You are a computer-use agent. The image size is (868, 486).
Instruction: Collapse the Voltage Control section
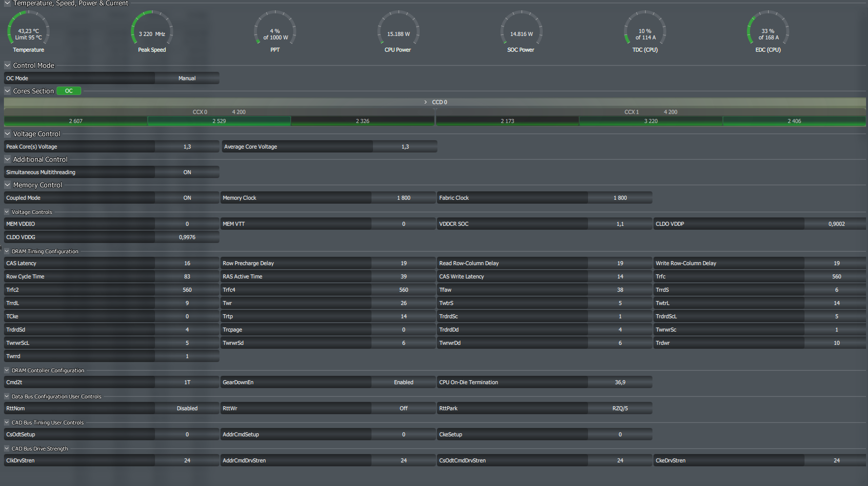pyautogui.click(x=7, y=133)
